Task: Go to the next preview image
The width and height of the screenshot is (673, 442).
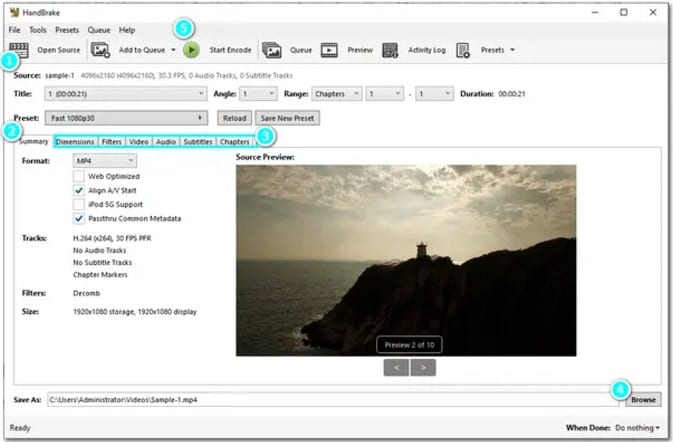Action: coord(423,367)
